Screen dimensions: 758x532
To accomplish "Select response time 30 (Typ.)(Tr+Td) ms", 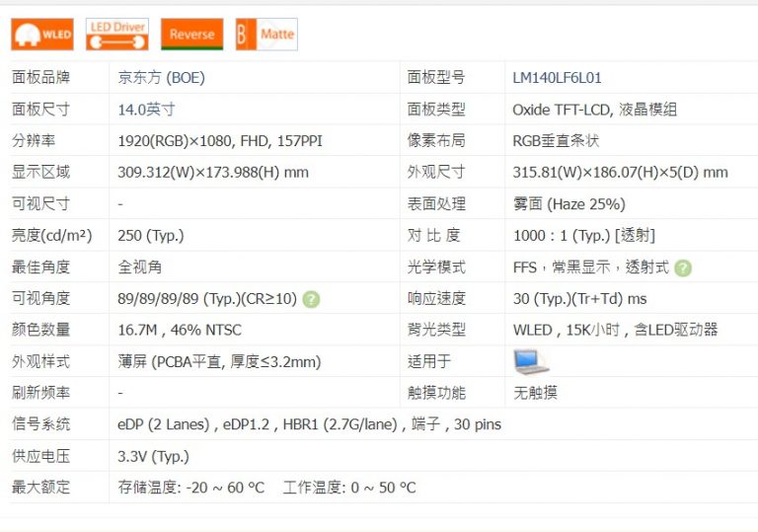I will click(579, 299).
